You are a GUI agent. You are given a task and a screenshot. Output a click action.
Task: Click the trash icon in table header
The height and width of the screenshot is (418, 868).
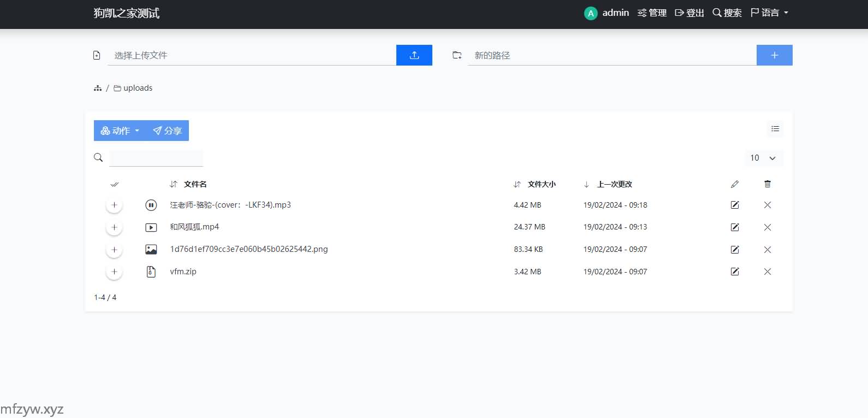point(767,184)
